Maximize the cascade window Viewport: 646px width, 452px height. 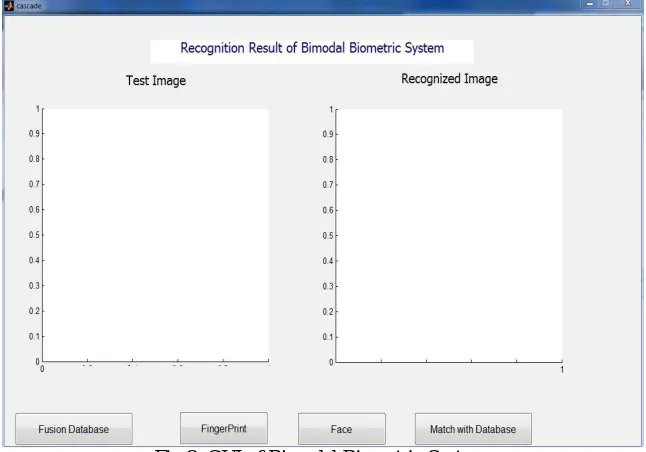606,4
